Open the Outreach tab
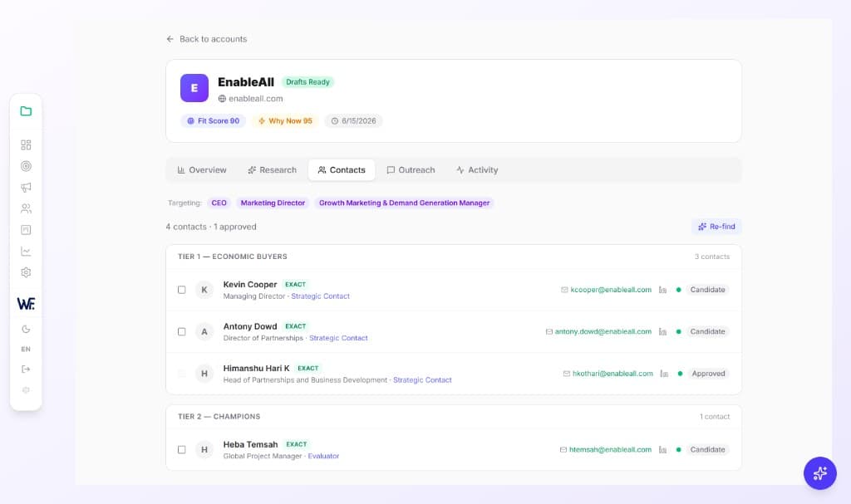Image resolution: width=851 pixels, height=504 pixels. (411, 170)
